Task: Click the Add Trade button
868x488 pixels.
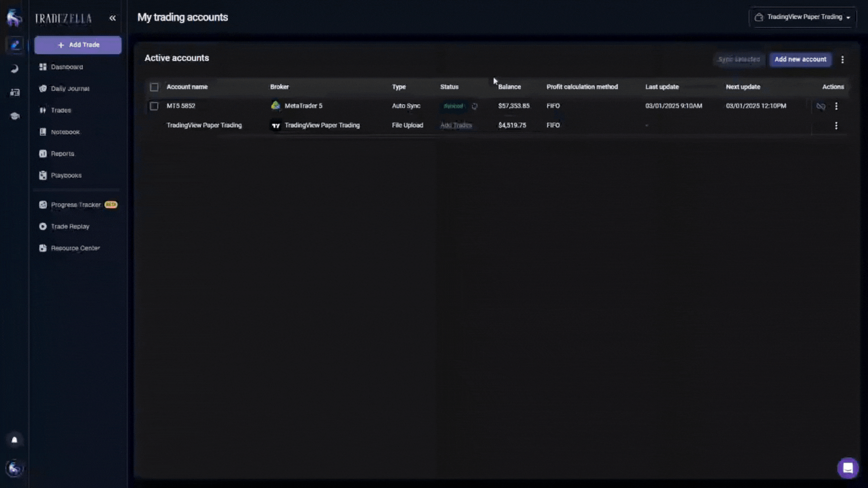Action: (78, 45)
